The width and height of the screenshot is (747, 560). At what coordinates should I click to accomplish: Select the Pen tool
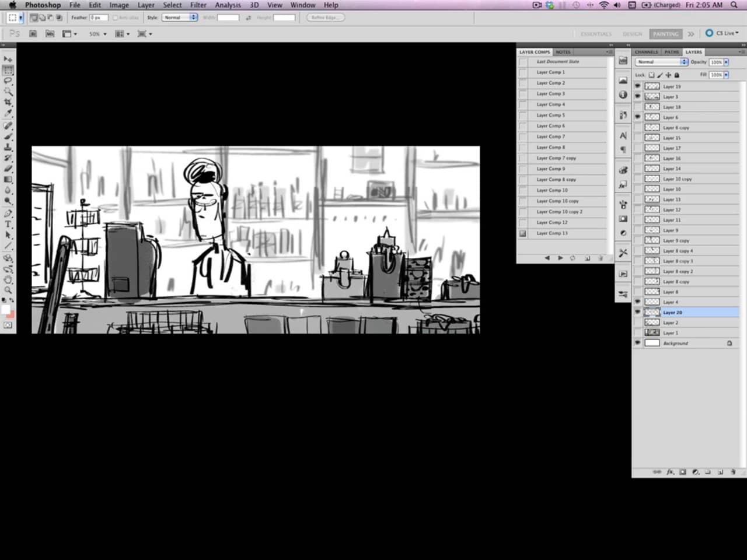pos(8,213)
